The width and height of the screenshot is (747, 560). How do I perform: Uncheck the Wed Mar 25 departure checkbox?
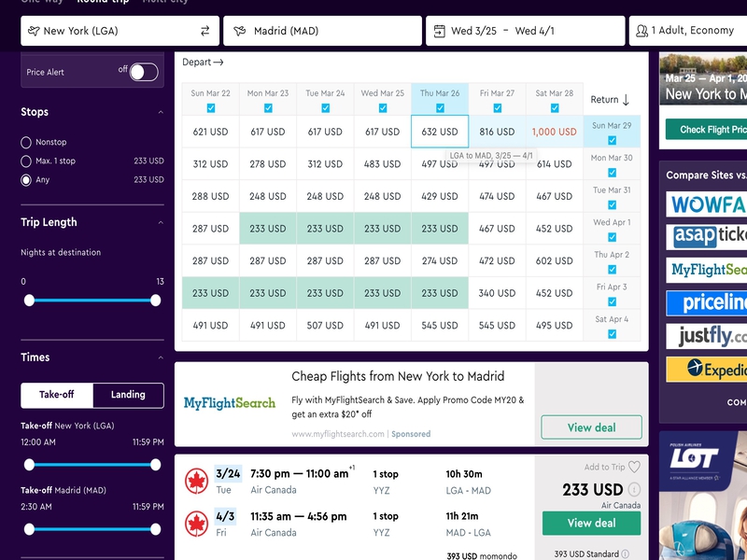(383, 108)
